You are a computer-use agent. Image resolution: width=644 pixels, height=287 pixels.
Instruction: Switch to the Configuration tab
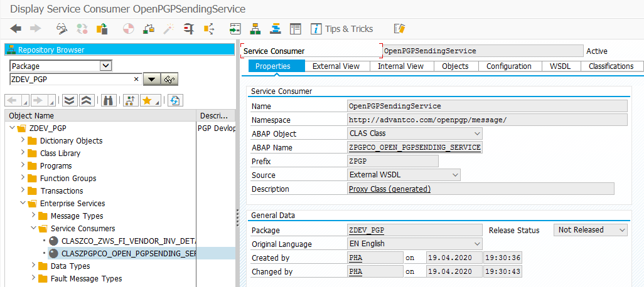pos(509,66)
